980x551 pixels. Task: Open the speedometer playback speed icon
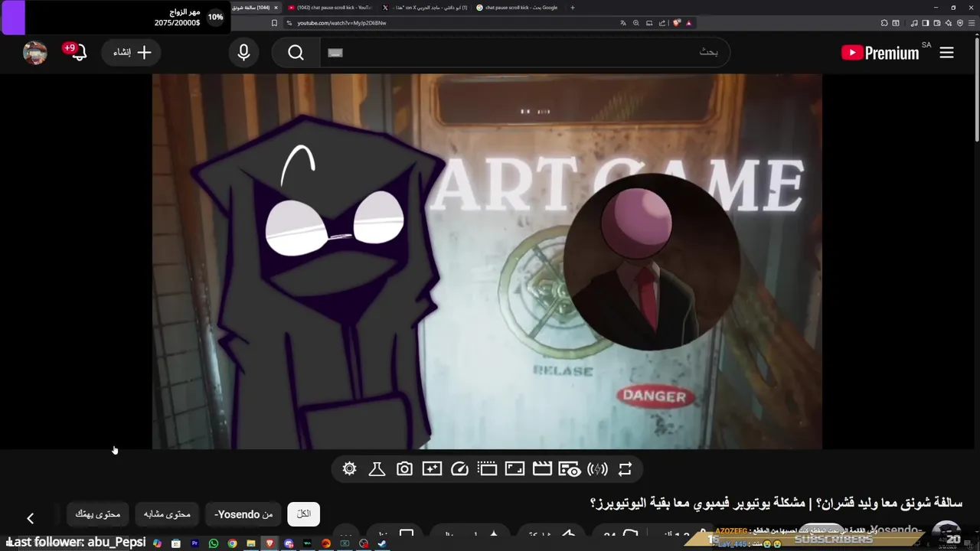point(459,469)
